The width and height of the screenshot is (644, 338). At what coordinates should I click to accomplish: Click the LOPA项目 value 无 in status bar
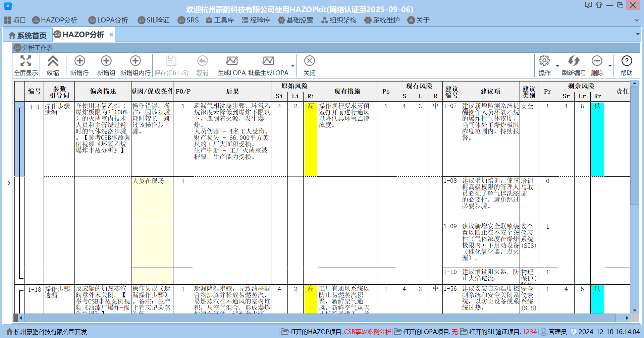(x=454, y=332)
